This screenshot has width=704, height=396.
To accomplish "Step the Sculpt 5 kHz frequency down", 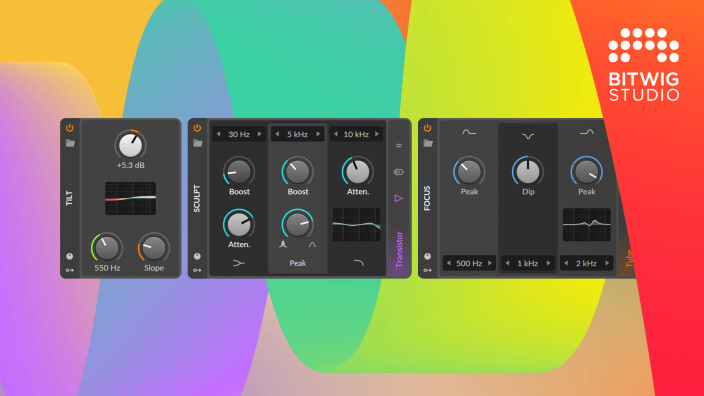I will 277,134.
